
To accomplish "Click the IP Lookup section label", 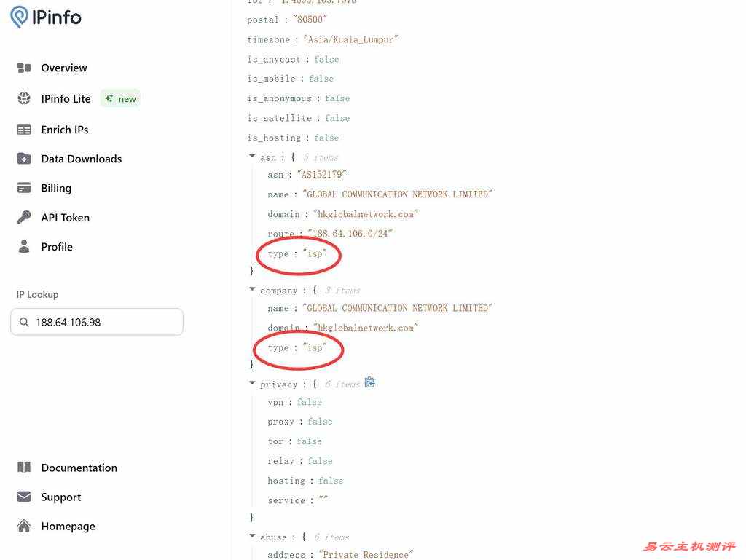I will pyautogui.click(x=38, y=294).
